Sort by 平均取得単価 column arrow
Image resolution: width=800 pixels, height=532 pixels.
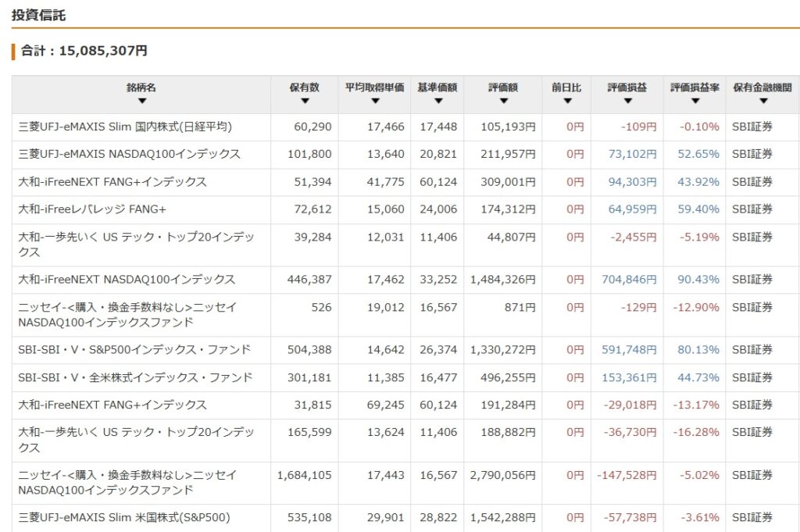click(x=375, y=101)
